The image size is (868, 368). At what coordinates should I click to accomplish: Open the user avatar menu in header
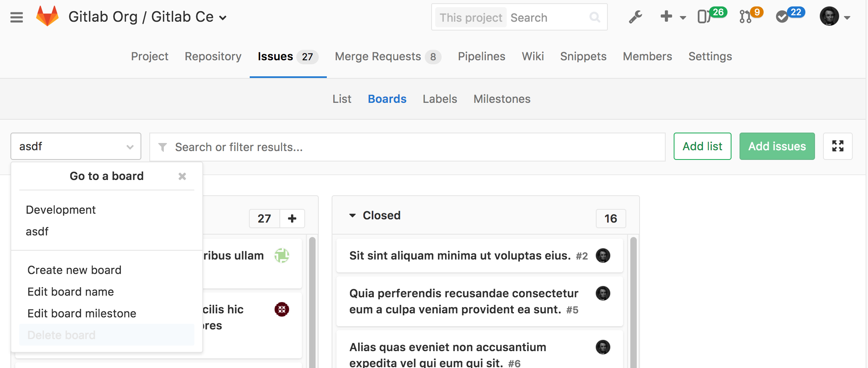click(829, 16)
